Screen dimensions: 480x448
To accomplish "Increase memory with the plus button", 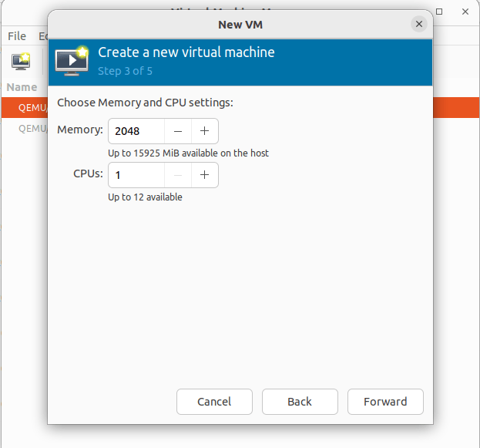I will click(205, 131).
